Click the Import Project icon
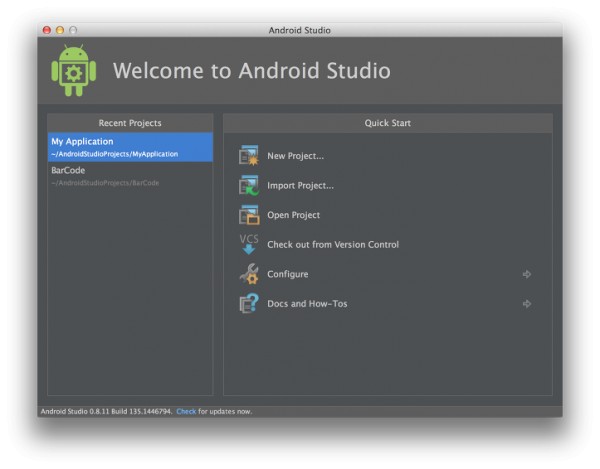This screenshot has width=600, height=469. pyautogui.click(x=249, y=185)
